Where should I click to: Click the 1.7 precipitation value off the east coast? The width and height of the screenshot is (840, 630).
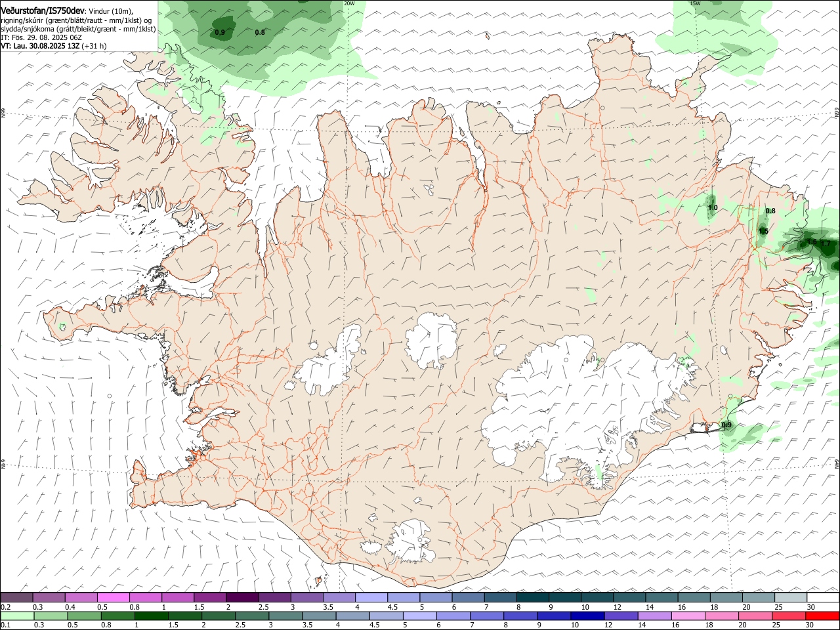(x=826, y=243)
